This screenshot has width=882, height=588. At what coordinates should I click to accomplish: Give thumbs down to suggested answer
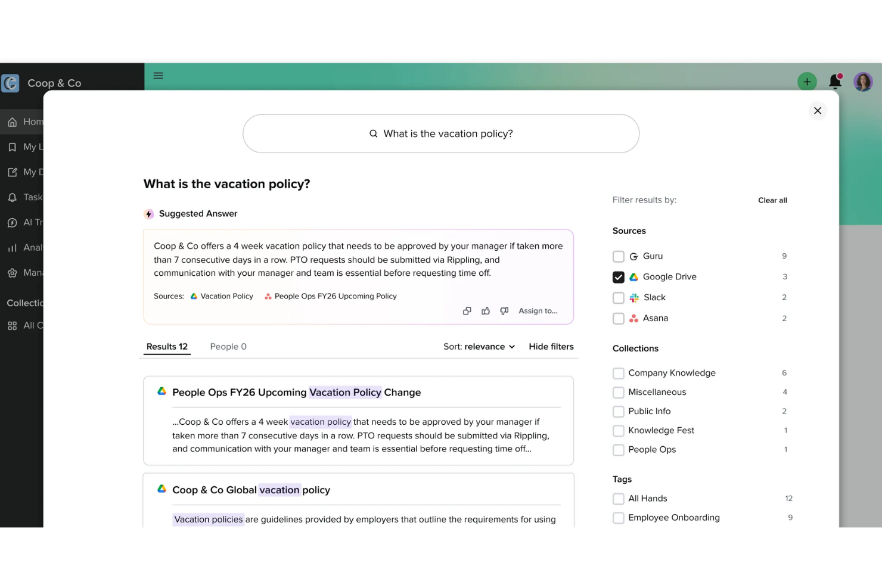[x=504, y=311]
